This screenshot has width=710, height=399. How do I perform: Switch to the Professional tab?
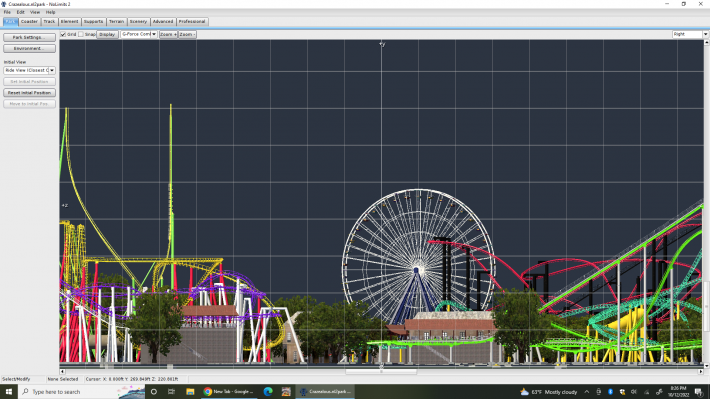point(192,21)
